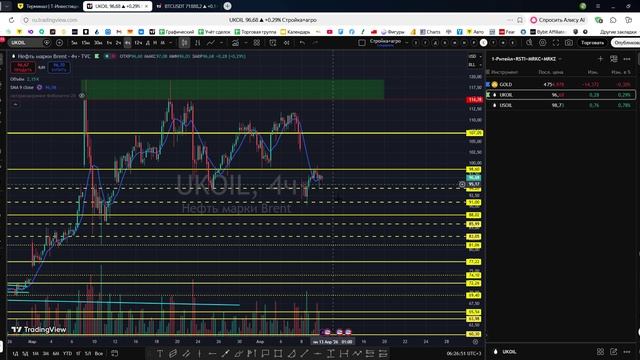Select the Все date range button
This screenshot has width=640, height=360.
tap(99, 353)
